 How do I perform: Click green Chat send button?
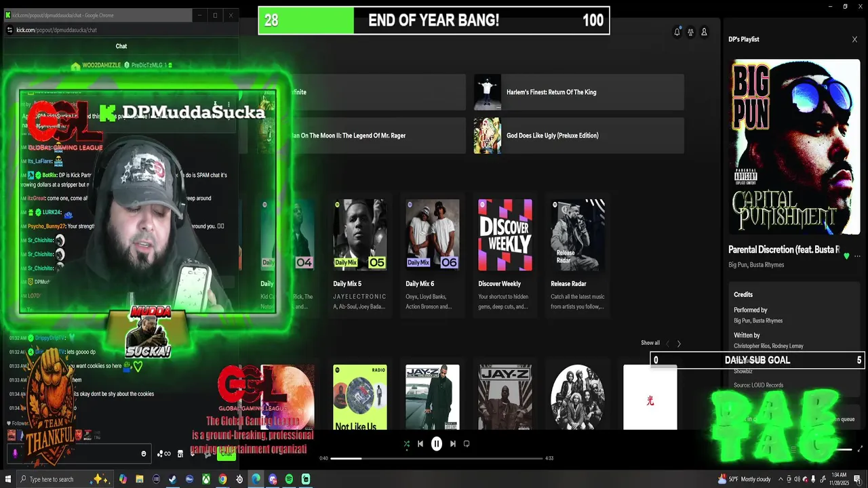[226, 453]
